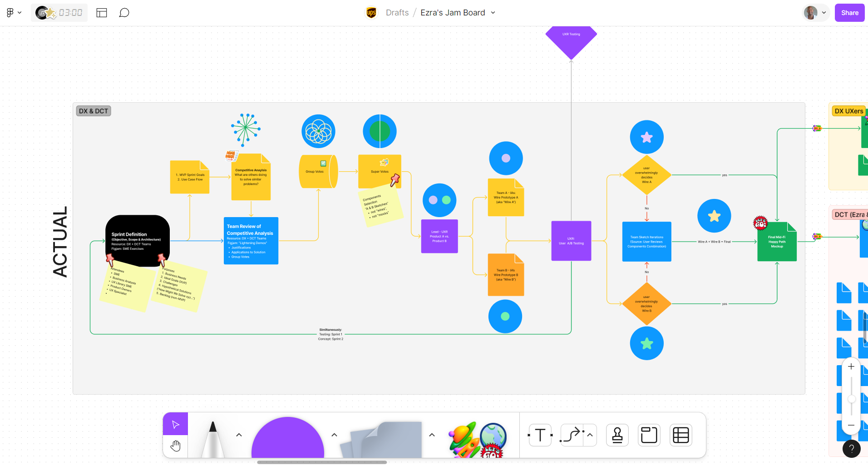
Task: Expand the connector options chevron
Action: 590,435
